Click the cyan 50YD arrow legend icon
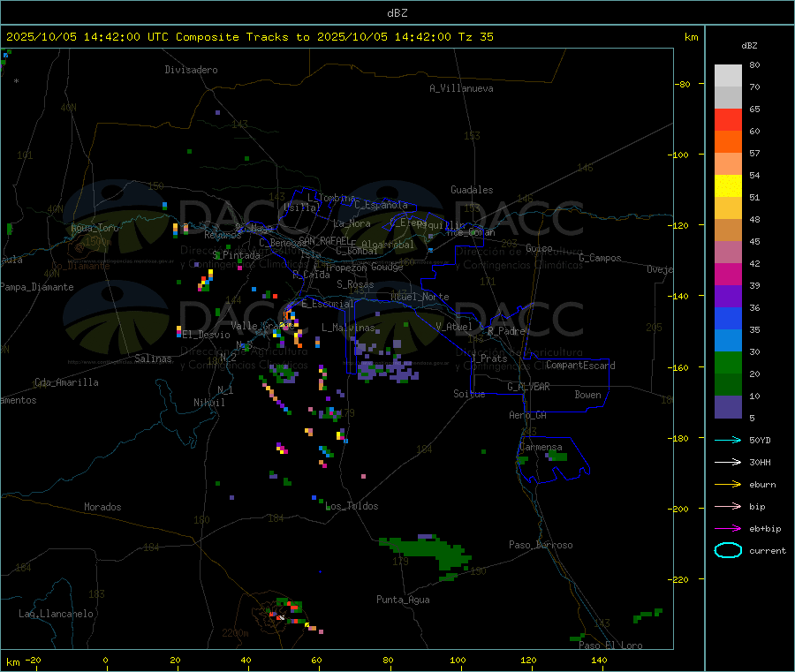Screen dimensions: 795x672 tap(728, 440)
